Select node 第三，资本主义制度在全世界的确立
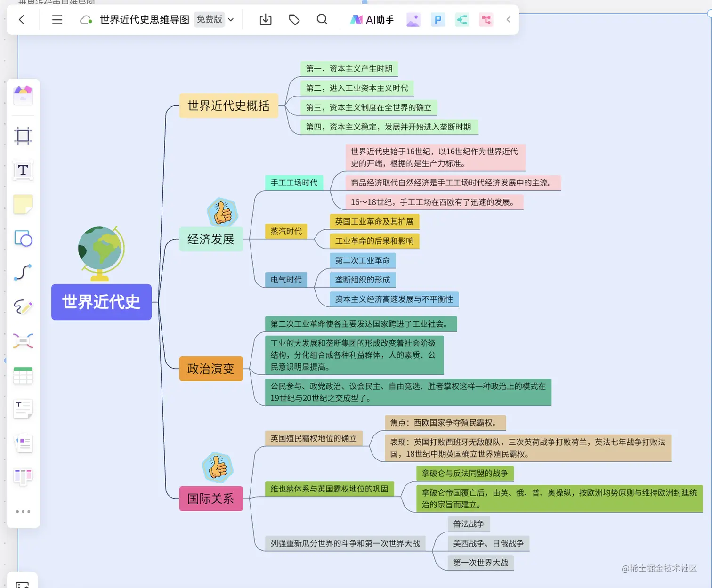The height and width of the screenshot is (588, 712). click(369, 107)
